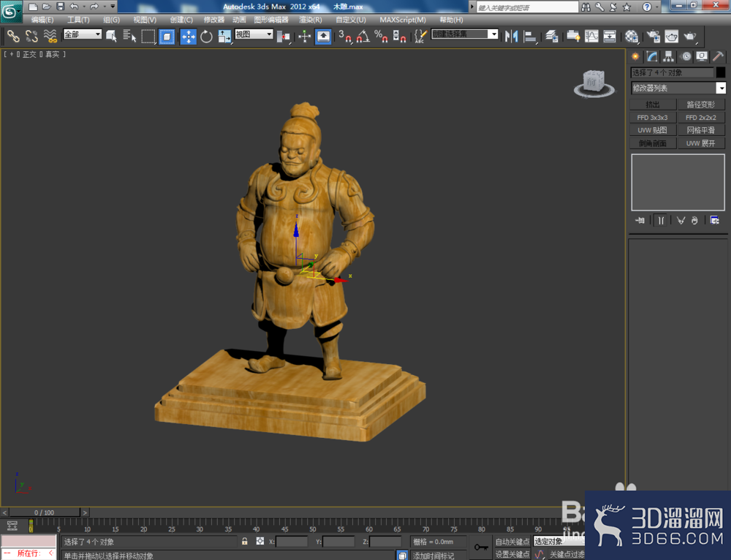Apply the 挤出 modifier button
This screenshot has height=560, width=731.
click(x=653, y=105)
